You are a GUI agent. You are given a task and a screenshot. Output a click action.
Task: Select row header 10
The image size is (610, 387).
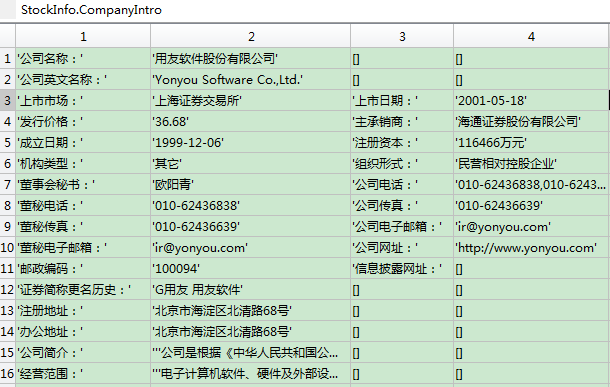(x=7, y=248)
